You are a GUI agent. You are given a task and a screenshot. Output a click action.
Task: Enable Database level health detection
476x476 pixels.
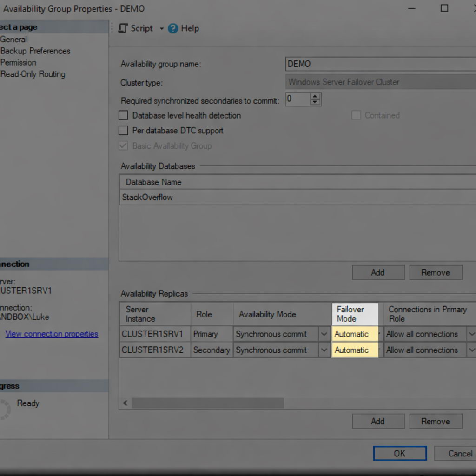(x=123, y=115)
